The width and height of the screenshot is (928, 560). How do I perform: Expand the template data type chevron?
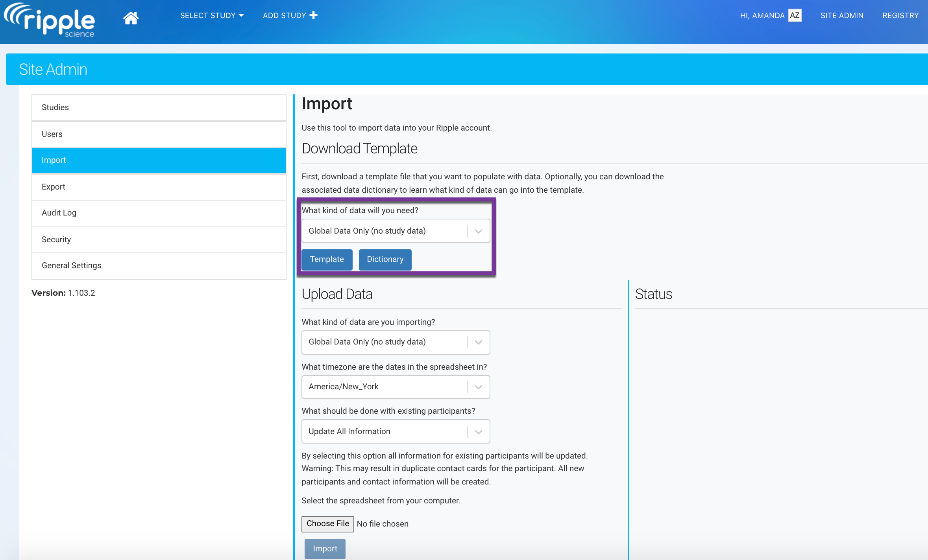pyautogui.click(x=478, y=231)
